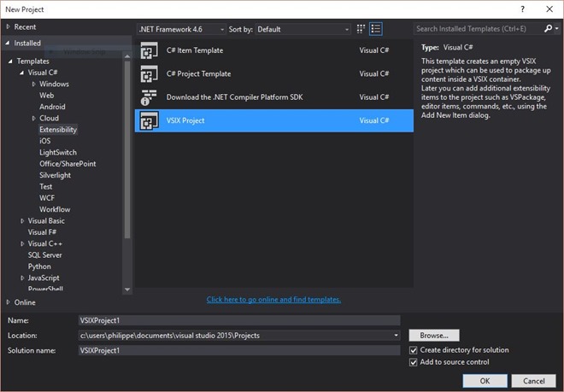The height and width of the screenshot is (392, 564).
Task: Click the search magnifier icon
Action: coord(548,28)
